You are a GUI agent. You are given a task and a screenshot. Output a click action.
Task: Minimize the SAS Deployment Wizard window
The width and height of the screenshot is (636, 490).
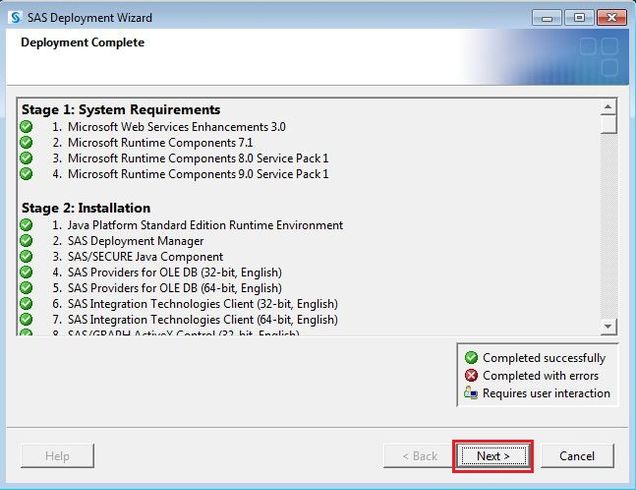click(547, 18)
